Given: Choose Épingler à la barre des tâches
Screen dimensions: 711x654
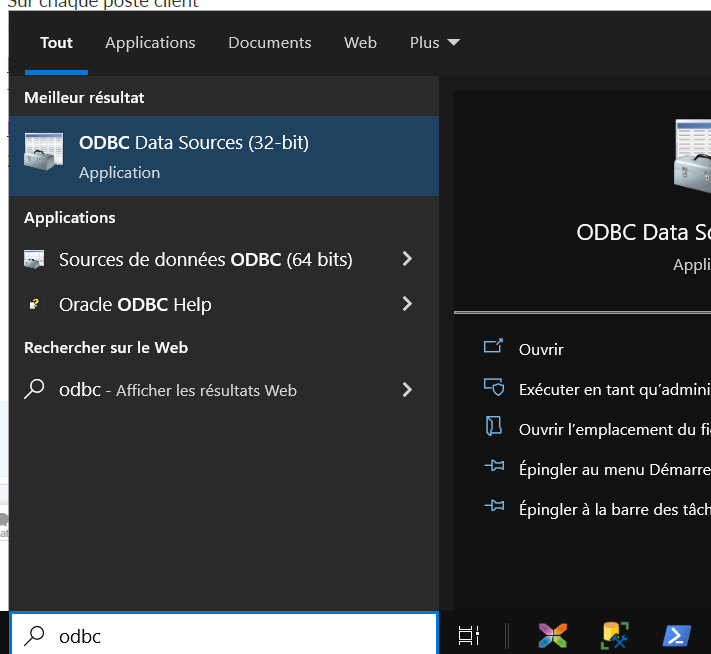Looking at the screenshot, I should [x=600, y=508].
